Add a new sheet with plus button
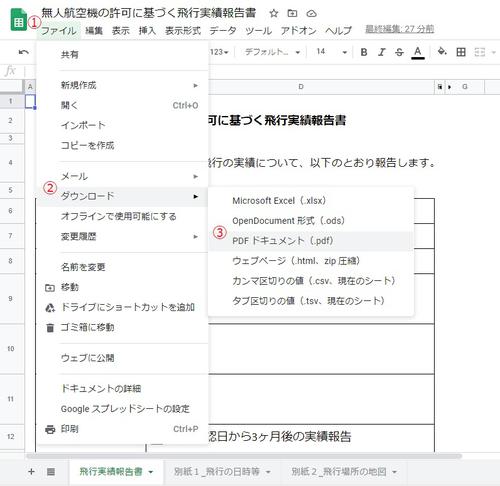 tap(31, 471)
